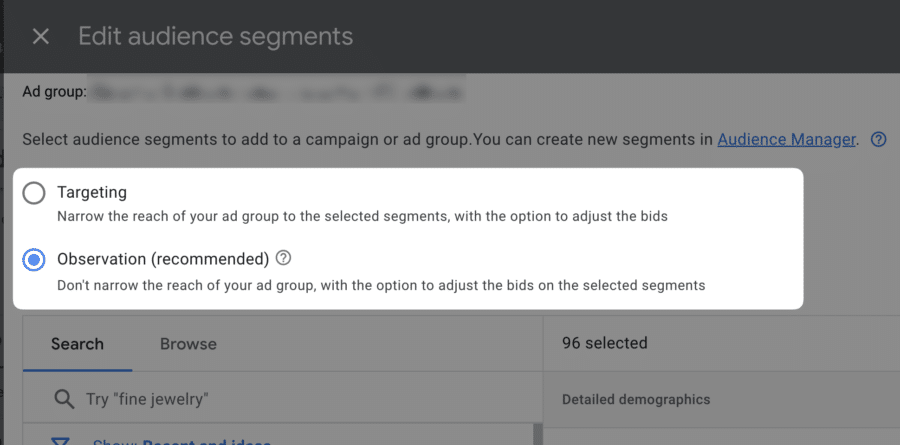Click the segment list scrollbar
Viewport: 900px width, 445px height.
pyautogui.click(x=538, y=434)
